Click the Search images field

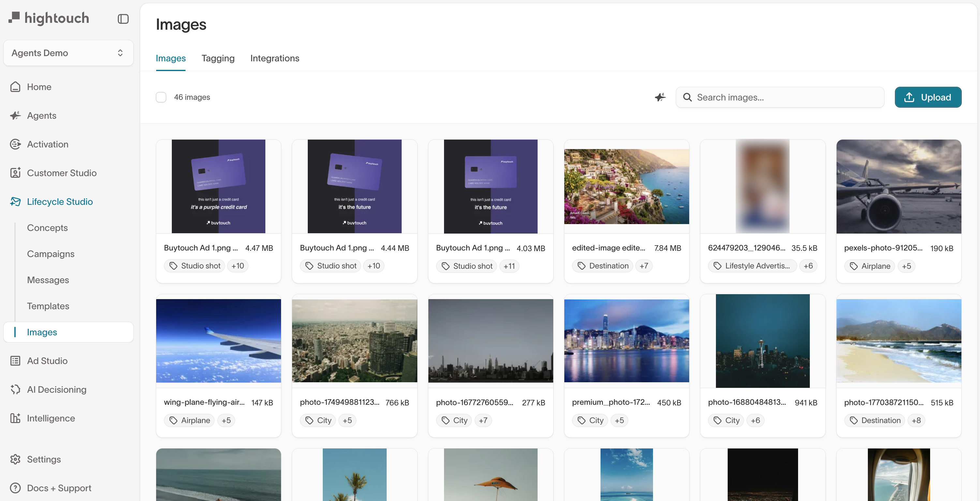[780, 97]
